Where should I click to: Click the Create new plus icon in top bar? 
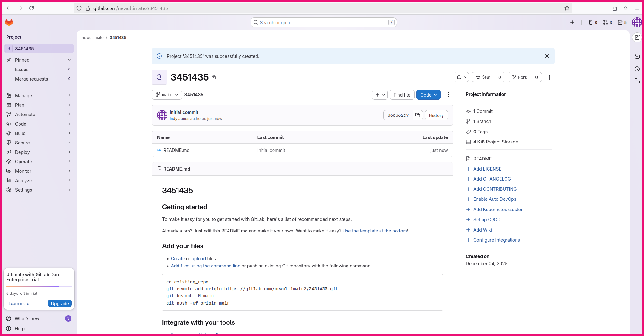tap(572, 22)
